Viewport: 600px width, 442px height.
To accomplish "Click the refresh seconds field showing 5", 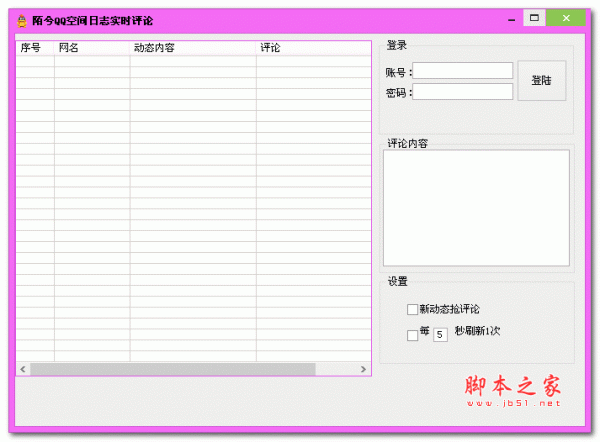I will [440, 335].
